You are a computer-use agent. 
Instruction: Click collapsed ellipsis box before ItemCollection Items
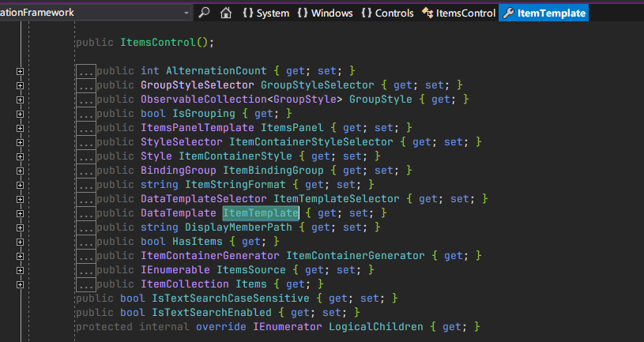[86, 284]
